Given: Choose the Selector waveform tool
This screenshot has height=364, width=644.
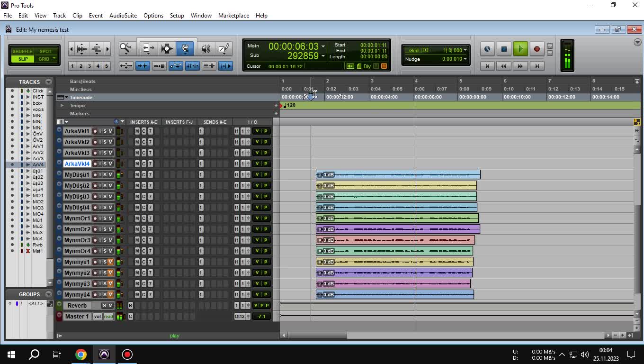Looking at the screenshot, I should click(x=166, y=48).
